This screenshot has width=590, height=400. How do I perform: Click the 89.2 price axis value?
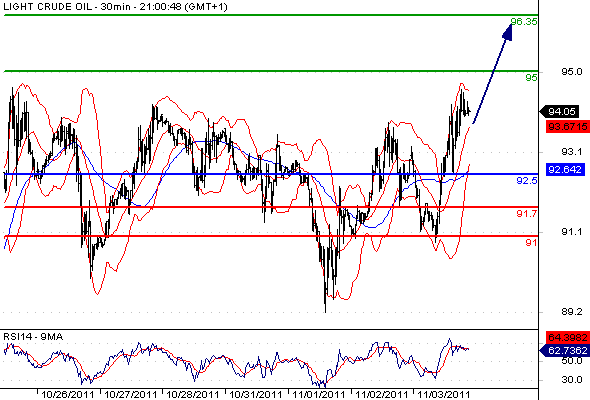tap(572, 312)
